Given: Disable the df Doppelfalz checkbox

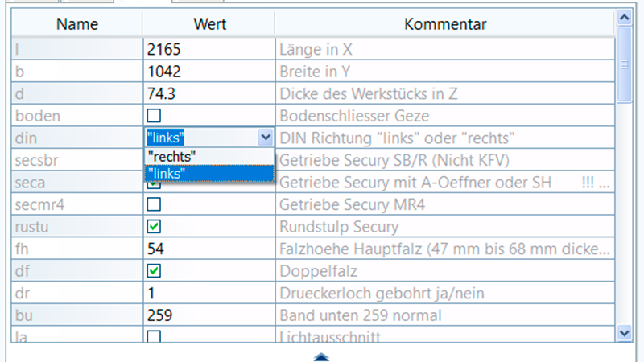Looking at the screenshot, I should pos(154,271).
